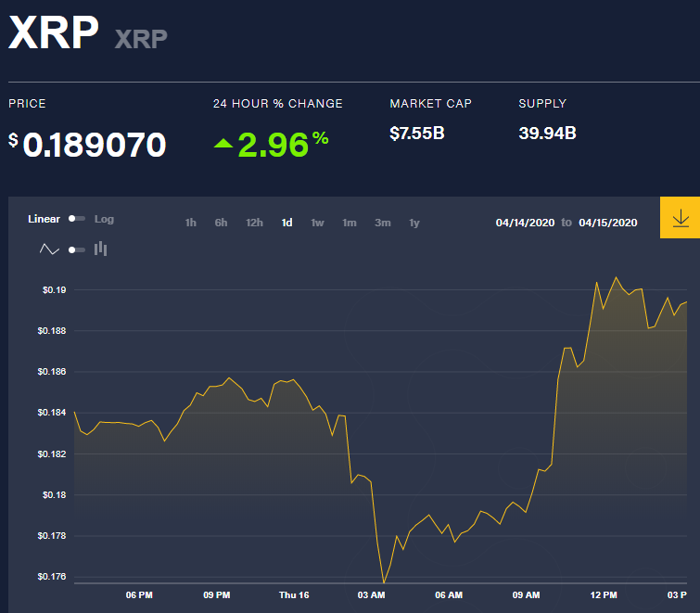Click the 09 AM x-axis label

pyautogui.click(x=527, y=595)
